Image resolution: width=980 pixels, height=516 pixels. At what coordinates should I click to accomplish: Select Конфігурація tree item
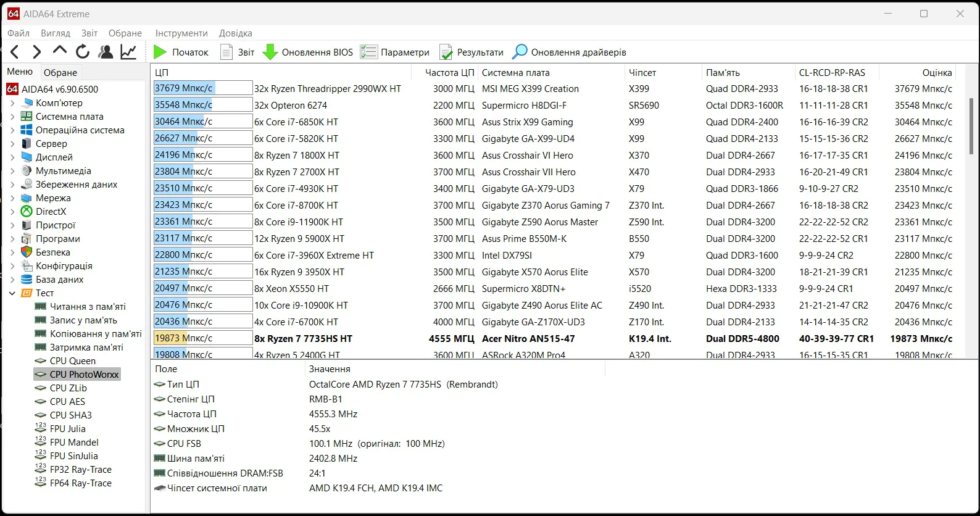[57, 266]
